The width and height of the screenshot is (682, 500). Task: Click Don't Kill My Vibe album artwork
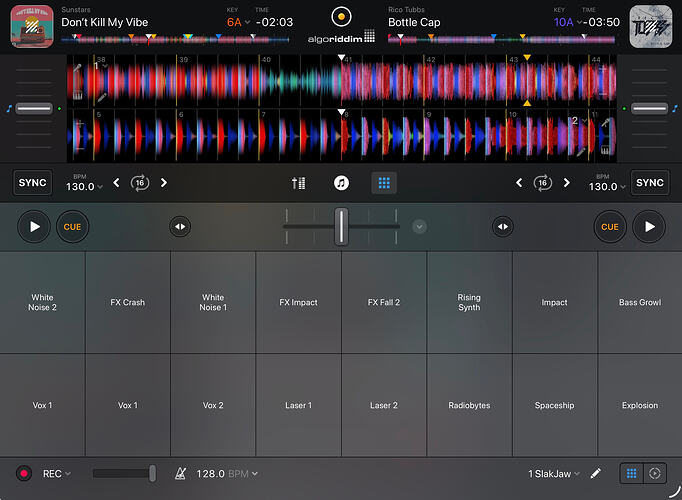32,26
